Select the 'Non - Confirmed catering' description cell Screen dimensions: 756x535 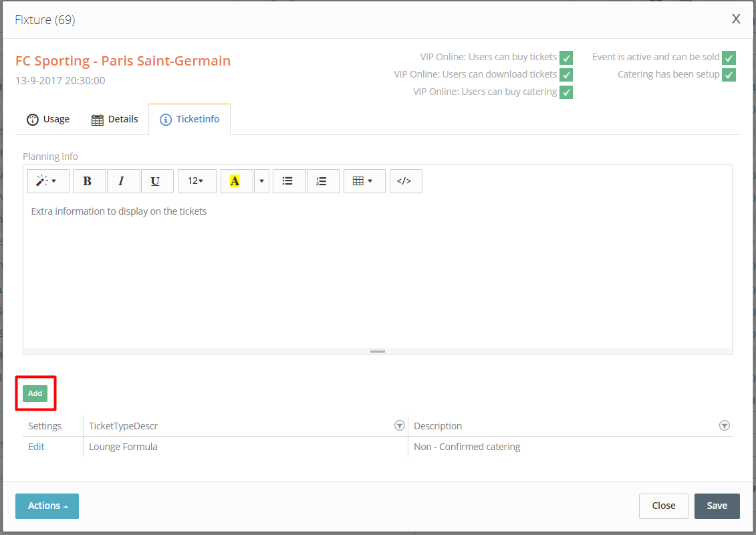tap(570, 447)
